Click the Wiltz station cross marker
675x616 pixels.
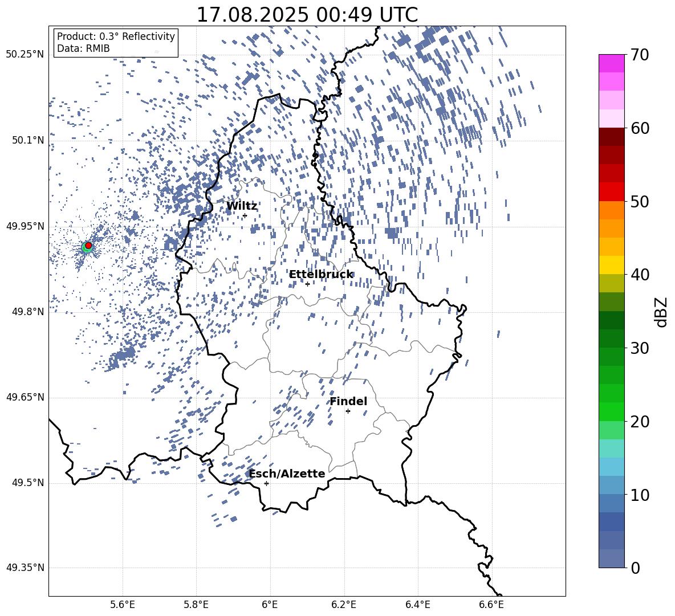point(245,215)
